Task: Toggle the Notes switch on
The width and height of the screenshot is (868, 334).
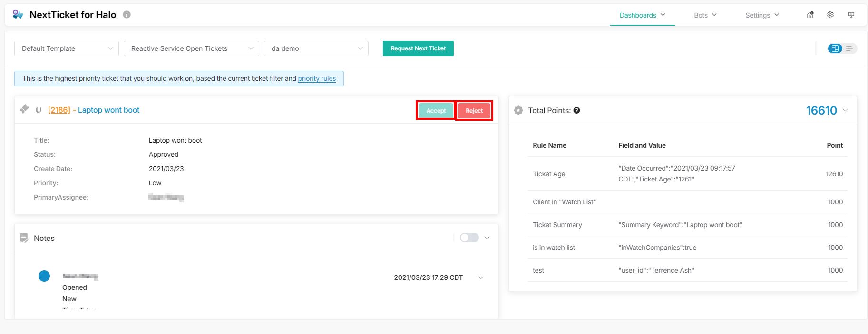Action: click(x=469, y=238)
